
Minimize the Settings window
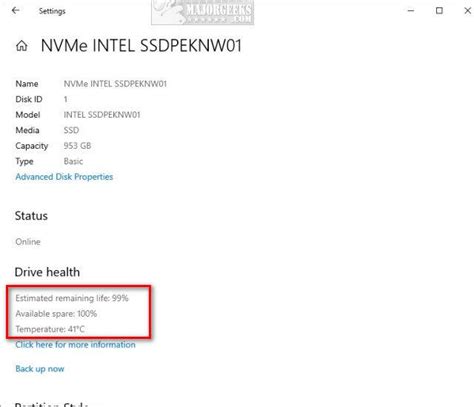coord(411,11)
